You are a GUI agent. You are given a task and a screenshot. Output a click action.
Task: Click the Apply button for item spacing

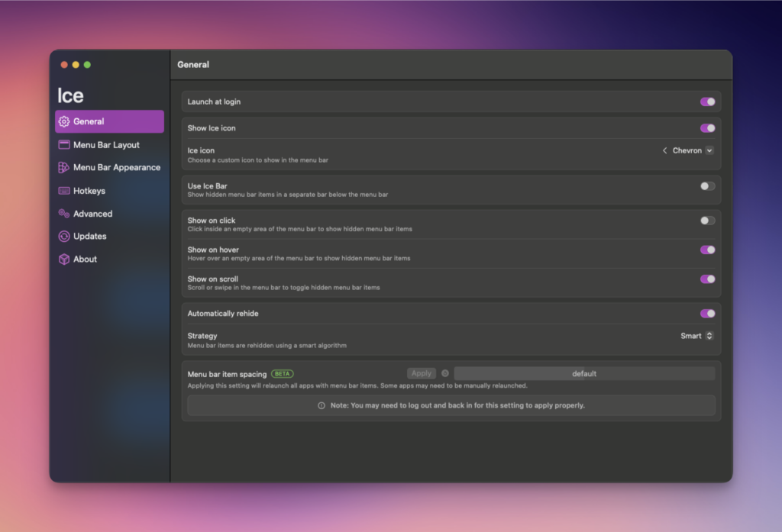(x=422, y=373)
